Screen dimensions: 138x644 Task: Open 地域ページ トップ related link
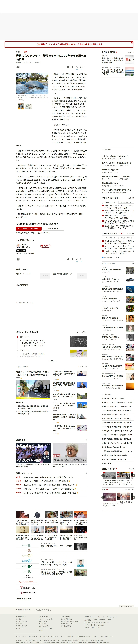[23, 274]
